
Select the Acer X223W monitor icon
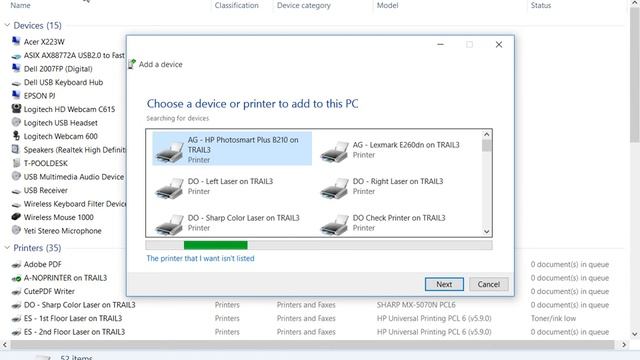[16, 41]
